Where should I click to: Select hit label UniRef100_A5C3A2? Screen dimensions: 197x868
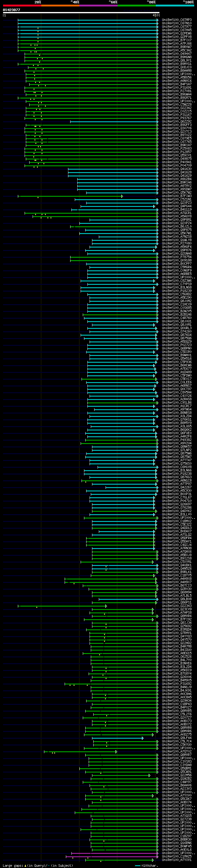point(176,50)
